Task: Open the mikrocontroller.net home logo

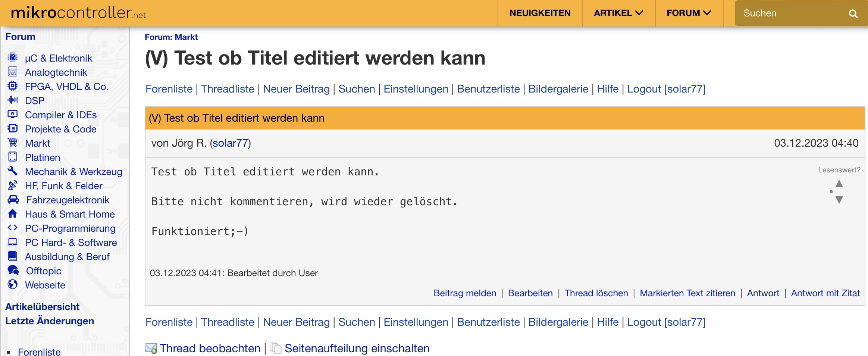Action: (x=78, y=13)
